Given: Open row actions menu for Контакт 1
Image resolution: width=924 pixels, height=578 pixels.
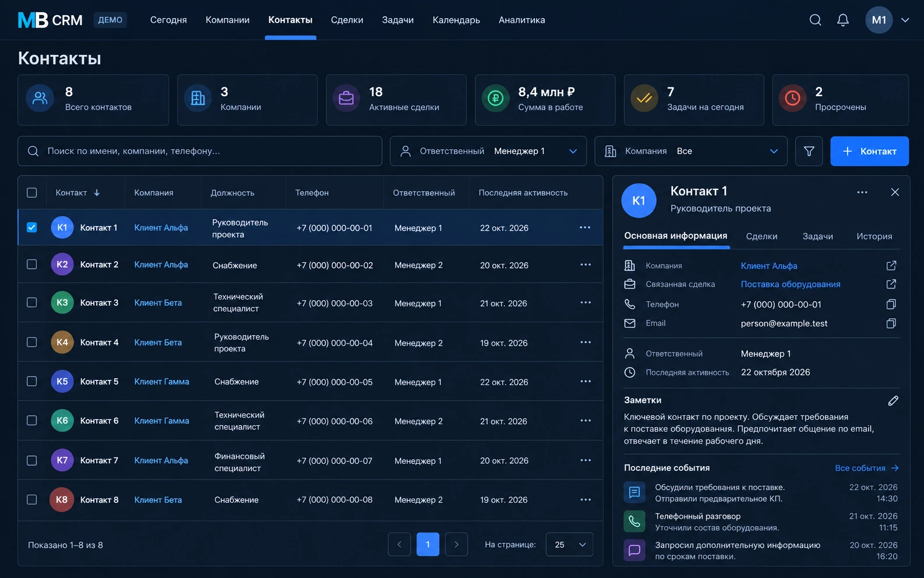Looking at the screenshot, I should coord(586,227).
